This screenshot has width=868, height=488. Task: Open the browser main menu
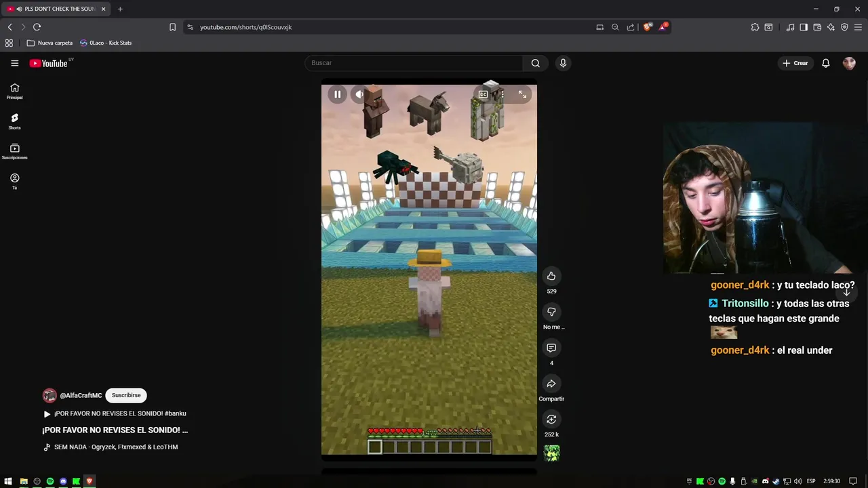[858, 27]
